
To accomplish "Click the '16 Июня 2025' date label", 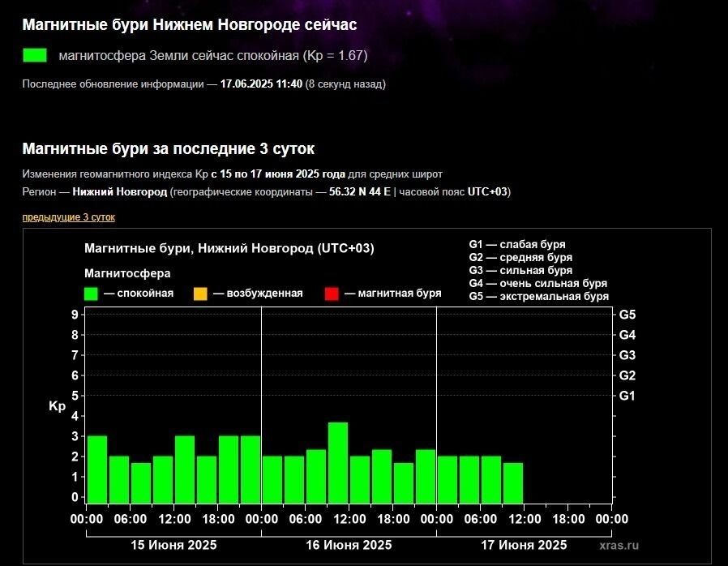I will [x=349, y=545].
